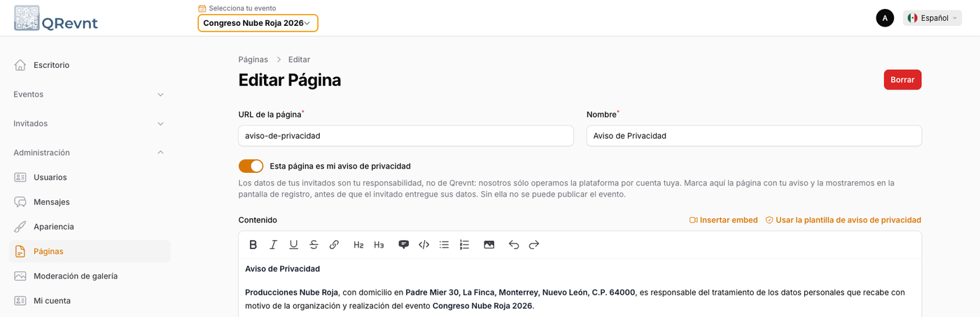Click the 'Esta página es mi aviso de privacidad' label

pyautogui.click(x=340, y=166)
